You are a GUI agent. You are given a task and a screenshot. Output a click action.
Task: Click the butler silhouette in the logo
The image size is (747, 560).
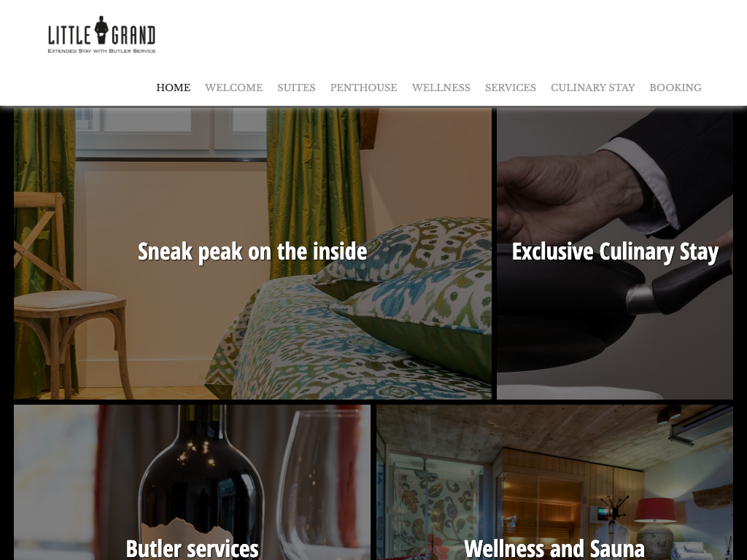point(101,30)
